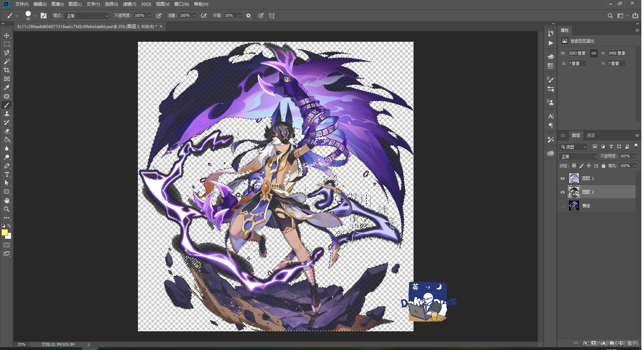Select the Rectangular Marquee tool
The height and width of the screenshot is (350, 644).
click(x=7, y=44)
